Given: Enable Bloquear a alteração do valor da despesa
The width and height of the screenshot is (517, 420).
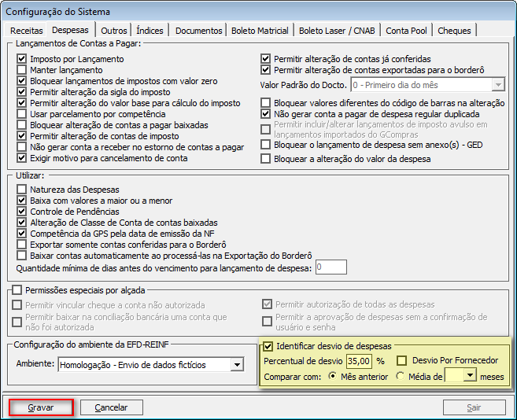Looking at the screenshot, I should pyautogui.click(x=265, y=159).
